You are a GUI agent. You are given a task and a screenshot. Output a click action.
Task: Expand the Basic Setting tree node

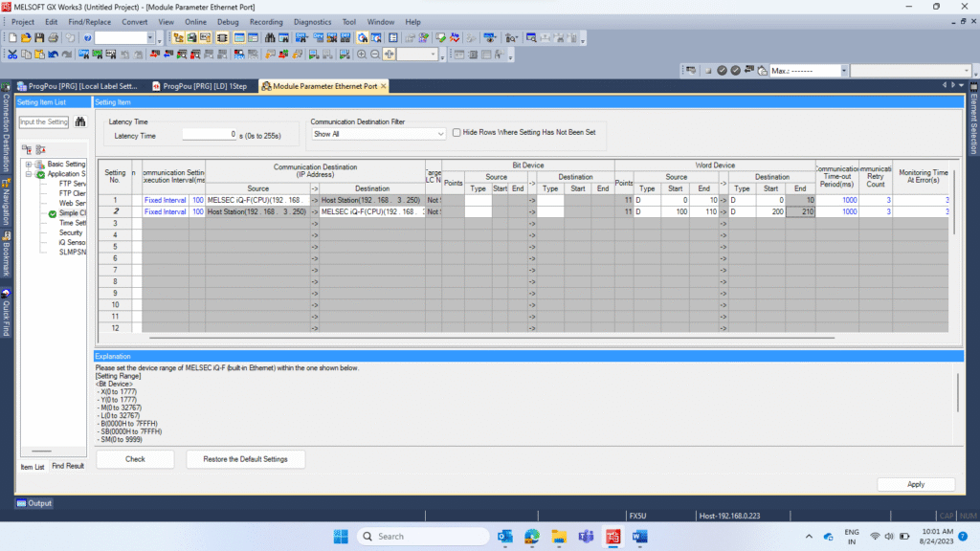pos(28,165)
